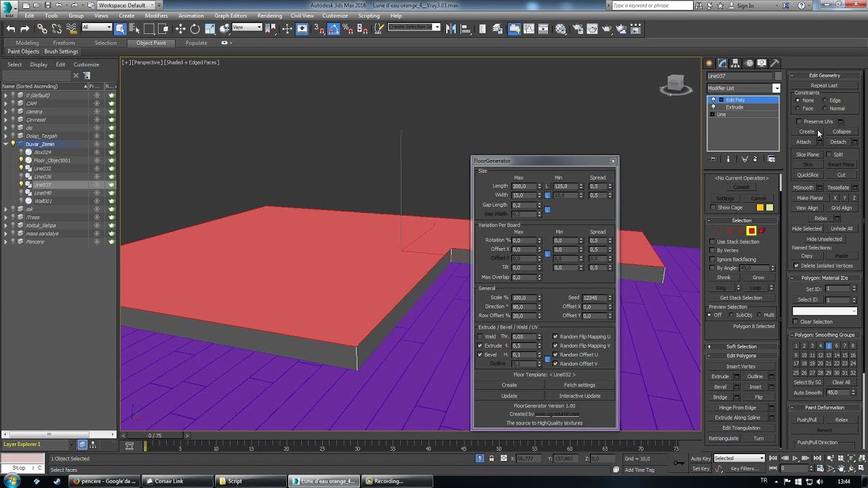Click Create button in FloorGenerator
The height and width of the screenshot is (488, 868).
(509, 385)
